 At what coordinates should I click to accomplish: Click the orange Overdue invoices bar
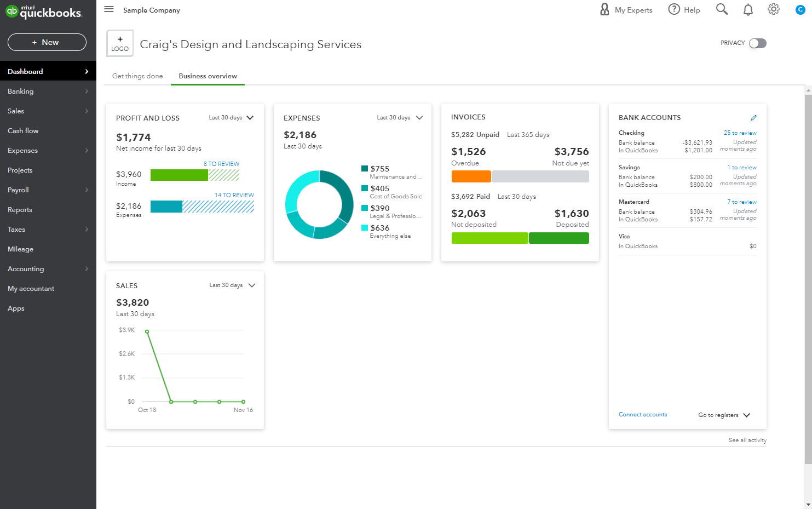click(471, 176)
